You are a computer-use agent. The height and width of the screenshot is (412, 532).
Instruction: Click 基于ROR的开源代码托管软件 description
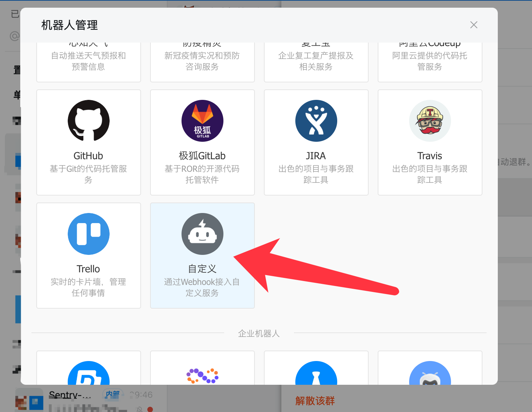click(x=202, y=174)
